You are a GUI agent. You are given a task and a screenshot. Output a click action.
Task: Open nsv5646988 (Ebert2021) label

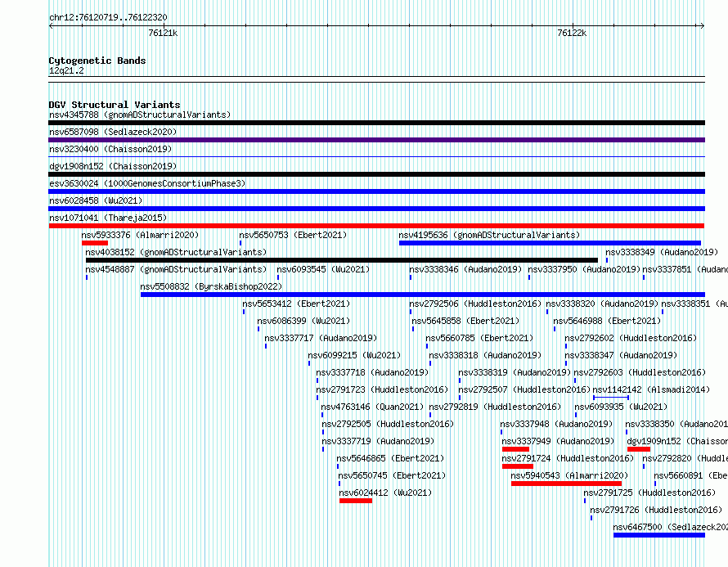(x=607, y=321)
